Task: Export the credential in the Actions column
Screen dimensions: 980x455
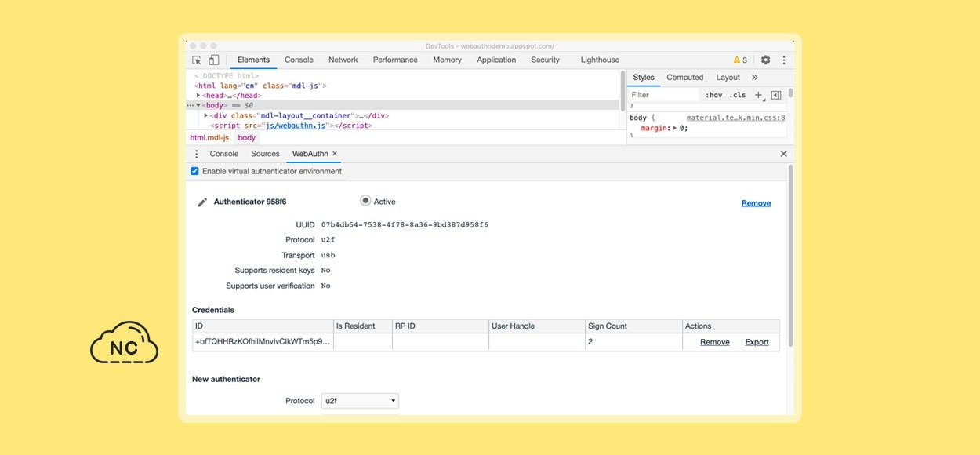Action: coord(757,342)
